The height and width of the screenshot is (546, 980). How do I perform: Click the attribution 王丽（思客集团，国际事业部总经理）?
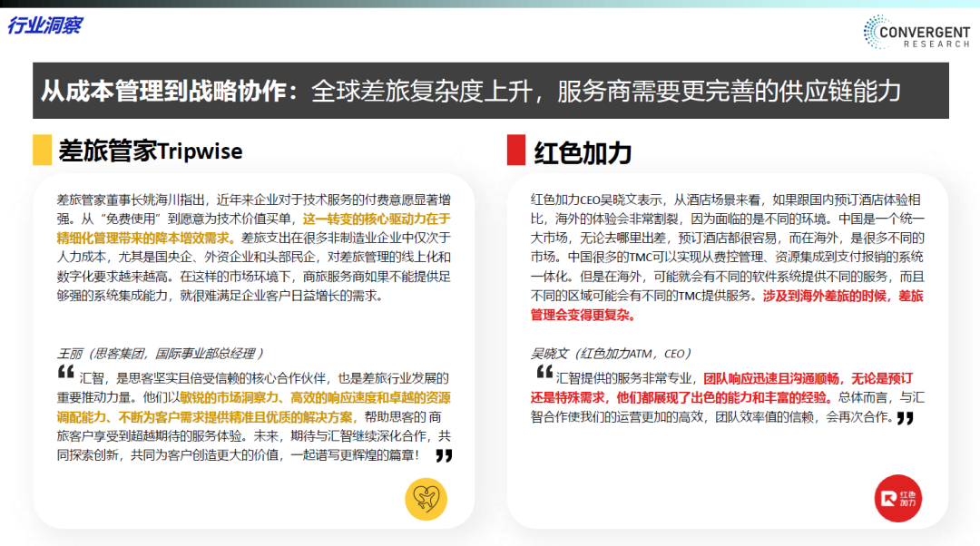[x=162, y=354]
